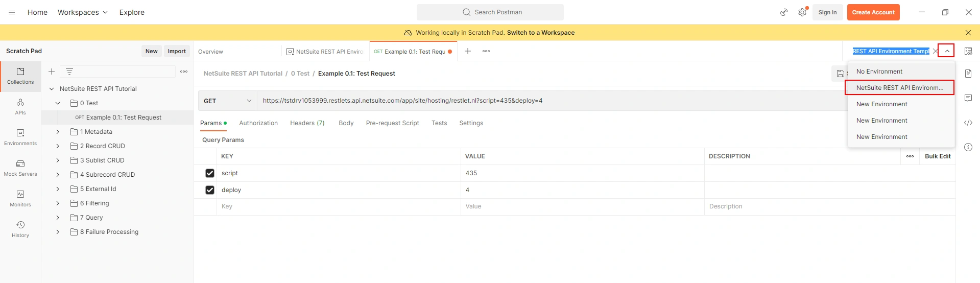
Task: Open the Monitors sidebar panel
Action: pyautogui.click(x=20, y=199)
